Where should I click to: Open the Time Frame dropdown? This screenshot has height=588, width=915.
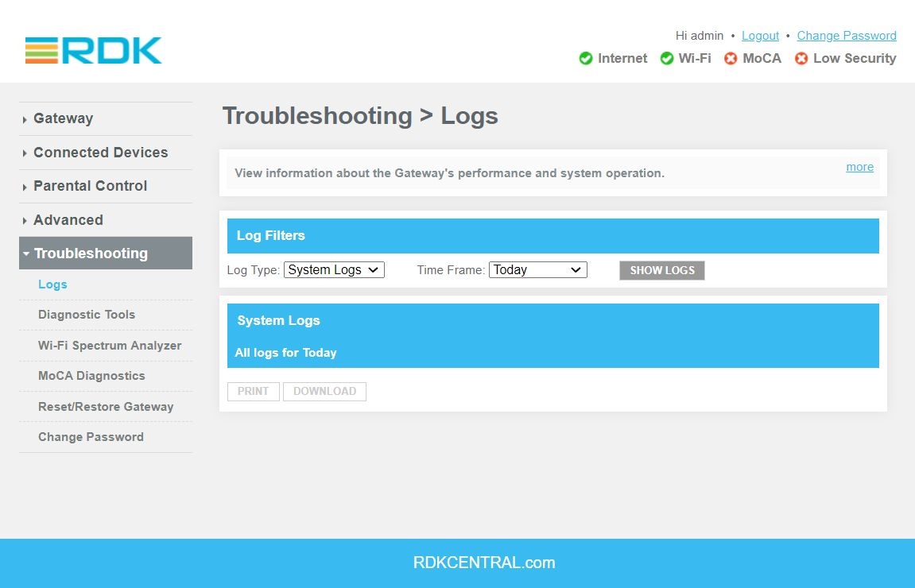[x=537, y=270]
